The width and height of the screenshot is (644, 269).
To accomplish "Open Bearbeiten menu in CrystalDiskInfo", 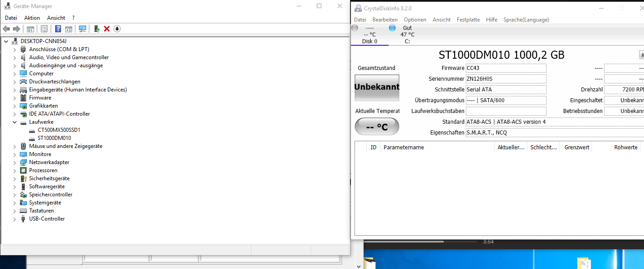I will [385, 20].
